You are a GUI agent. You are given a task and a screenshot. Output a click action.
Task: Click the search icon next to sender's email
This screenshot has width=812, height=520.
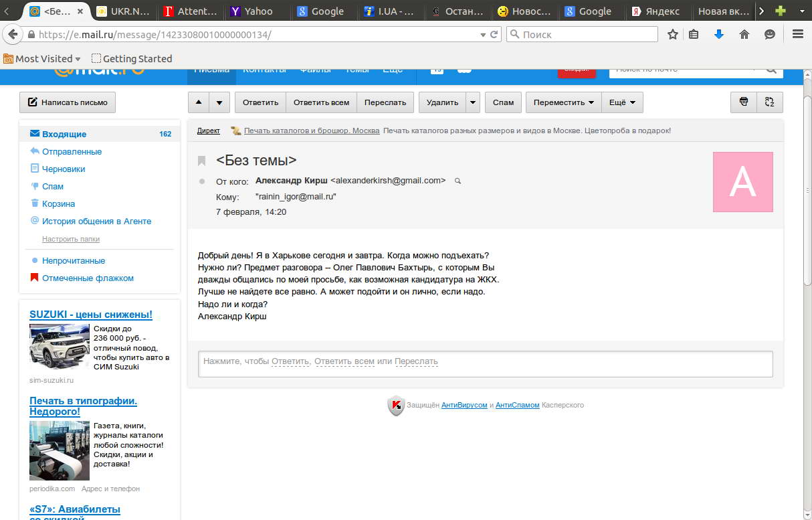[x=458, y=181]
